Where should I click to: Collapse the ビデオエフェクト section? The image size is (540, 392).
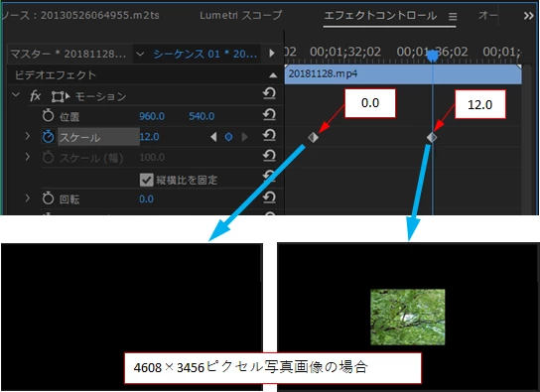[x=273, y=75]
